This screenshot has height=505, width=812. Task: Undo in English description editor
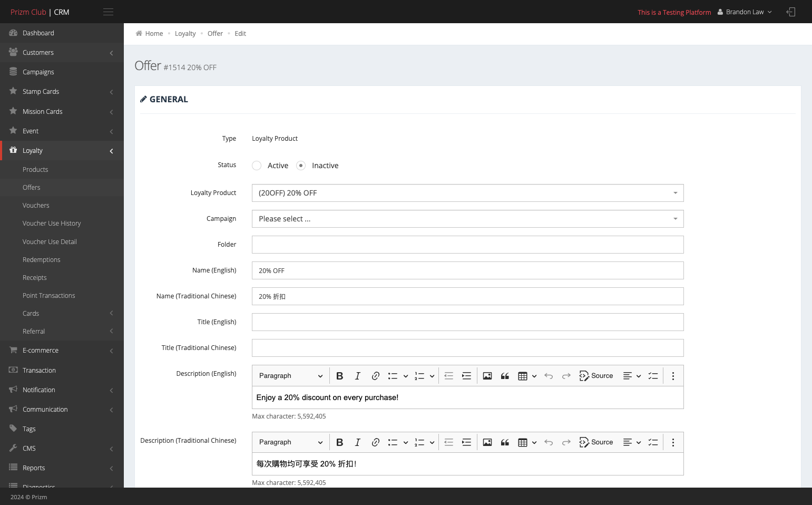(x=549, y=376)
